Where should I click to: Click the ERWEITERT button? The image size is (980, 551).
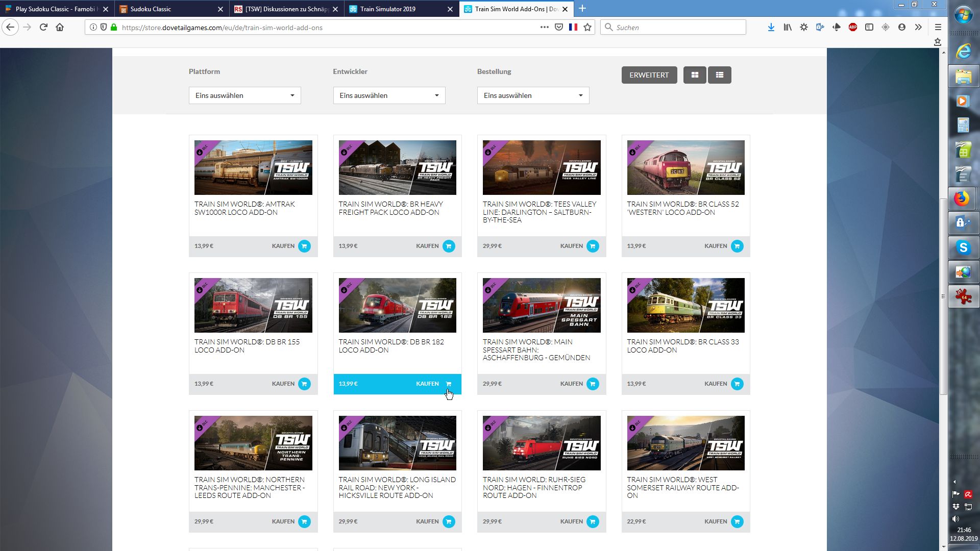coord(649,75)
